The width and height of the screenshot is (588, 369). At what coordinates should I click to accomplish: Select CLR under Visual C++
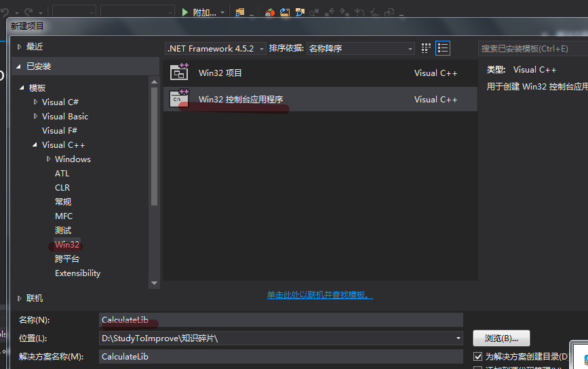[62, 187]
